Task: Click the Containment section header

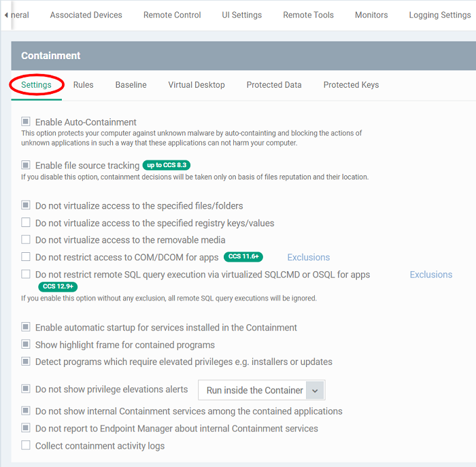Action: coord(243,56)
